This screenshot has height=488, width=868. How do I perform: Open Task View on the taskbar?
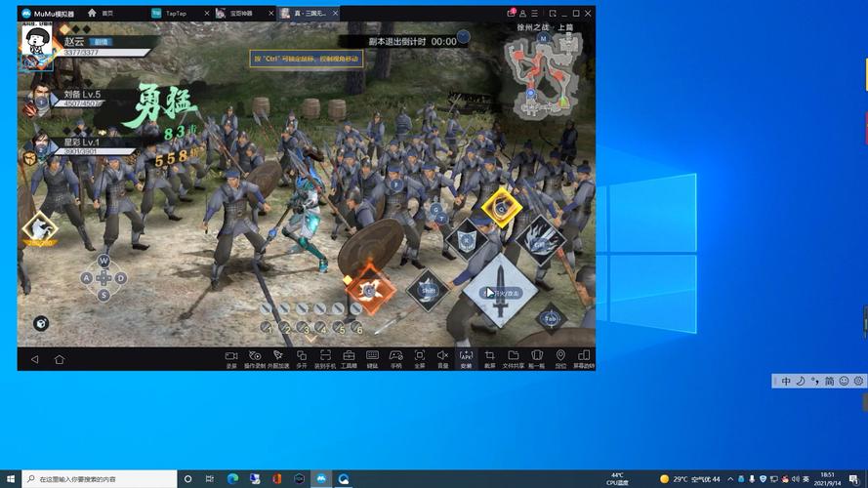click(x=210, y=478)
